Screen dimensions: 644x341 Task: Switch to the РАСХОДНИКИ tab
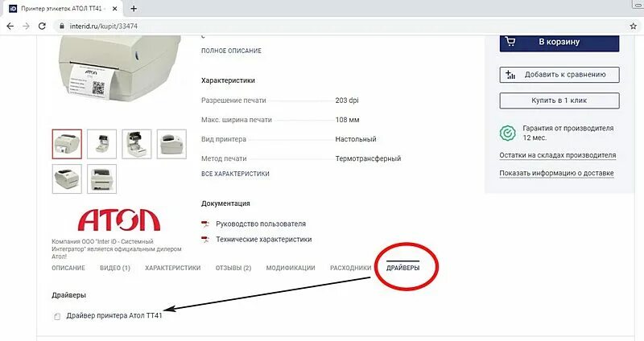click(x=351, y=268)
